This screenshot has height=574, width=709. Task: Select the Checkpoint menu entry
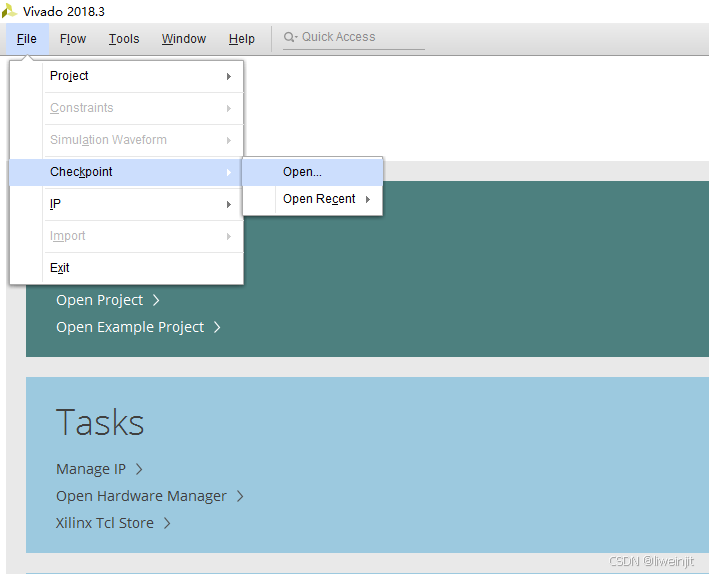tap(127, 172)
